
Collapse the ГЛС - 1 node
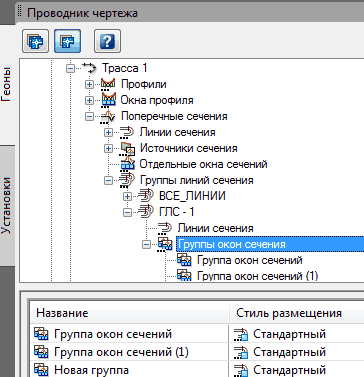[x=127, y=212]
